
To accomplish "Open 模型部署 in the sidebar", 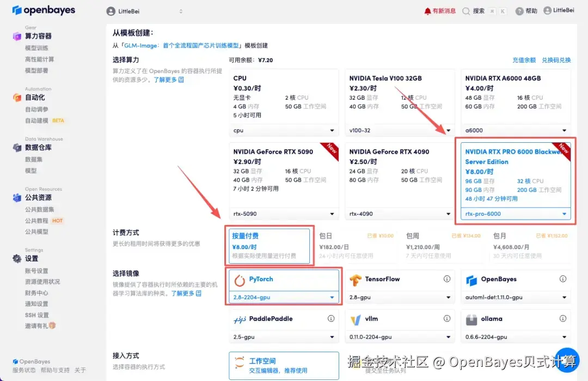I will (x=36, y=70).
